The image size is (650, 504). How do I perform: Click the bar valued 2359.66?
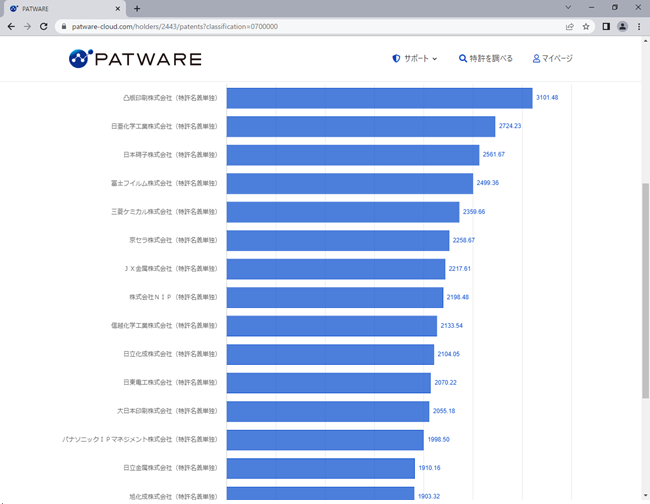[x=343, y=212]
